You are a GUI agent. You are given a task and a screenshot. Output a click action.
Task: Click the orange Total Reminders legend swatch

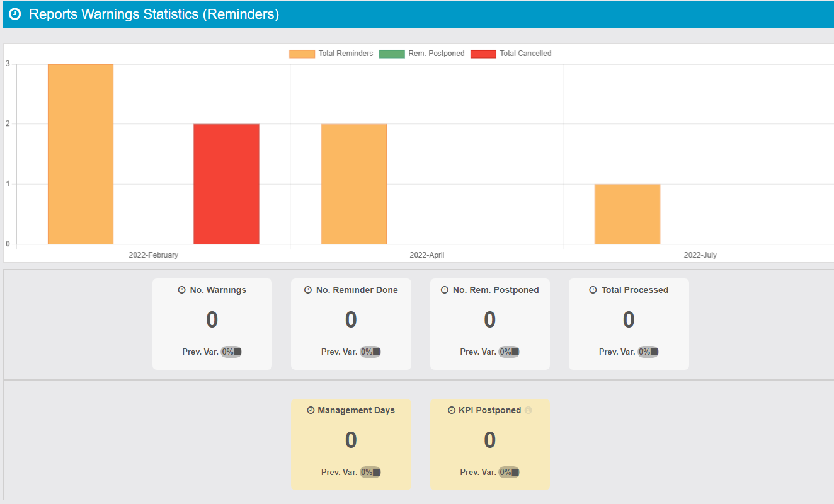[x=302, y=54]
